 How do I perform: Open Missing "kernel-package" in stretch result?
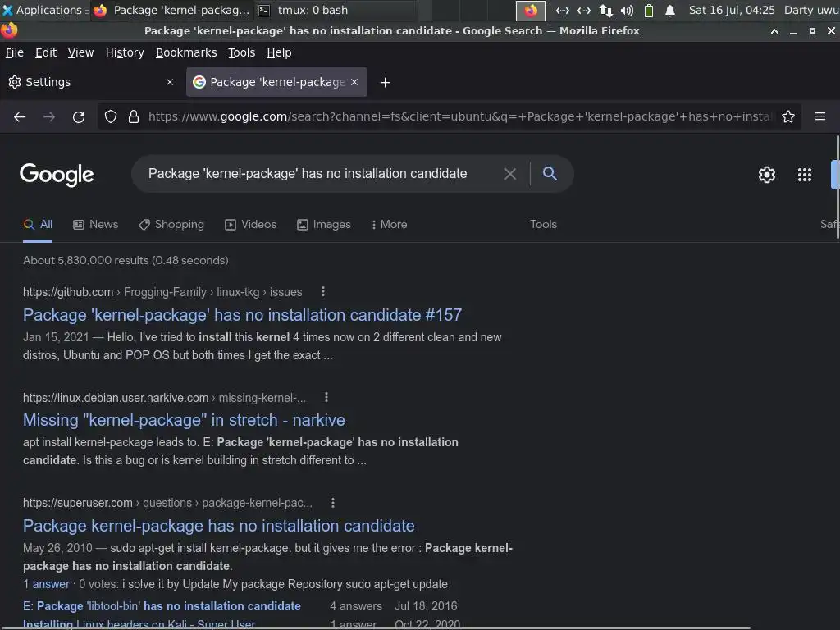184,420
